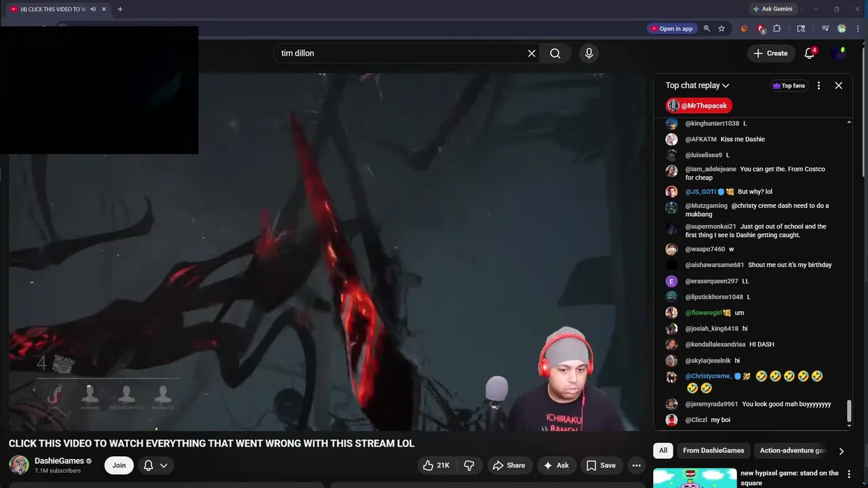Close the chat replay panel

pos(838,85)
